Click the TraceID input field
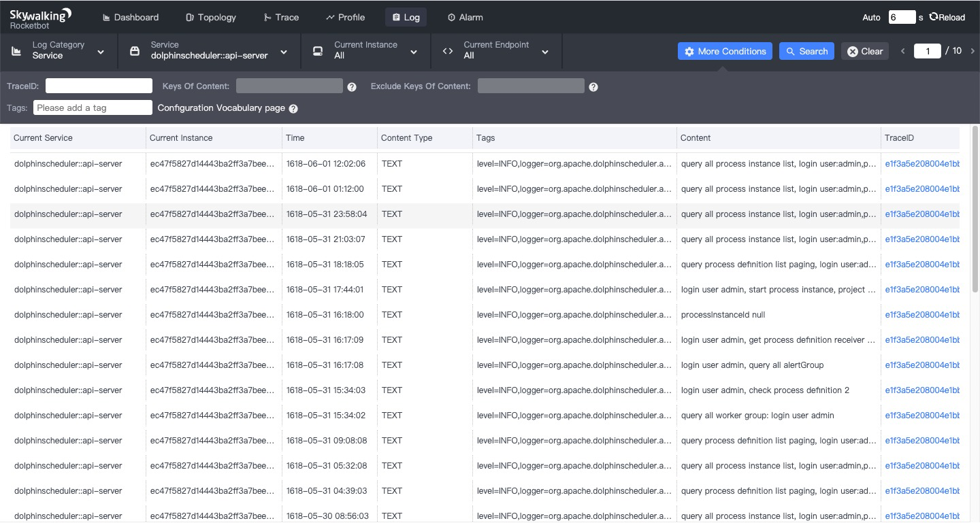The height and width of the screenshot is (523, 980). (99, 86)
